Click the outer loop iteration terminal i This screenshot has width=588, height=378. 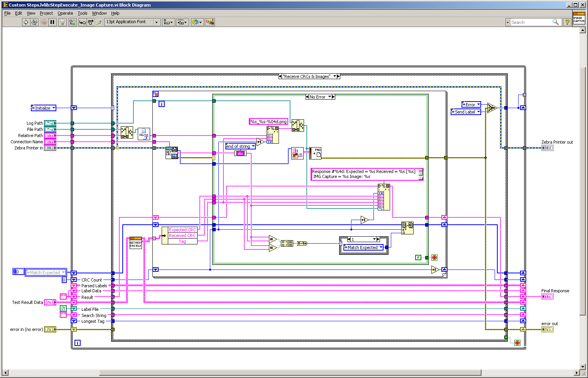point(78,343)
